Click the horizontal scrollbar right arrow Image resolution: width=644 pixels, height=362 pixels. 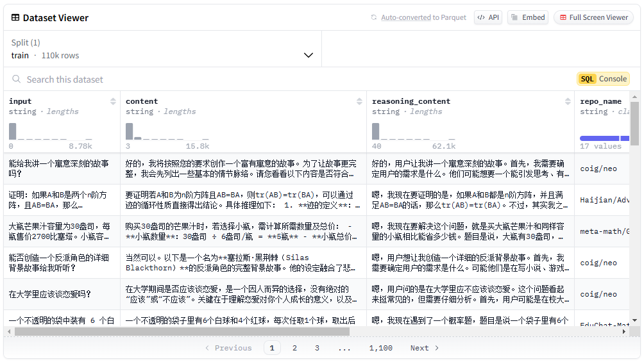tap(624, 331)
